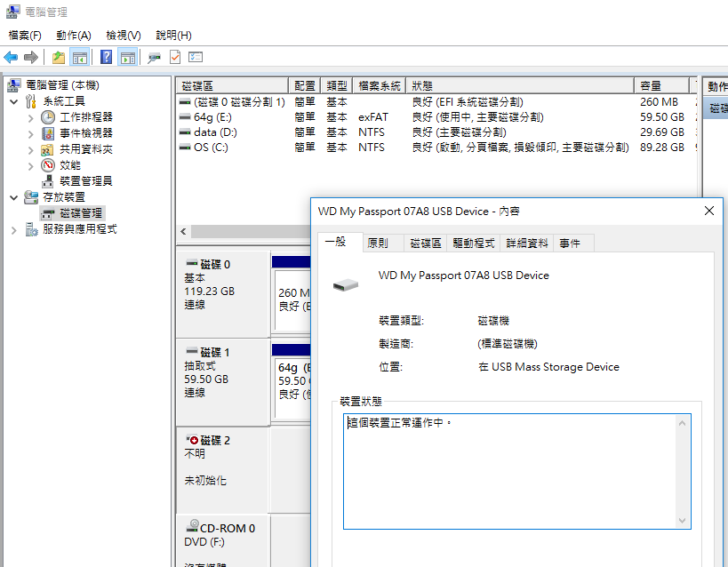Image resolution: width=728 pixels, height=567 pixels.
Task: Click the device status scroll-down arrow
Action: coord(682,521)
